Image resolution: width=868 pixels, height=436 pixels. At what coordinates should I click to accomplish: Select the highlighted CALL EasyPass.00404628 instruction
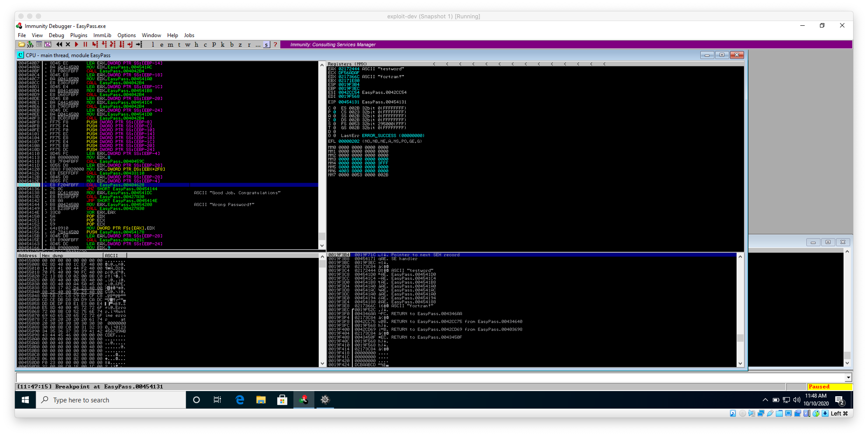pyautogui.click(x=167, y=185)
